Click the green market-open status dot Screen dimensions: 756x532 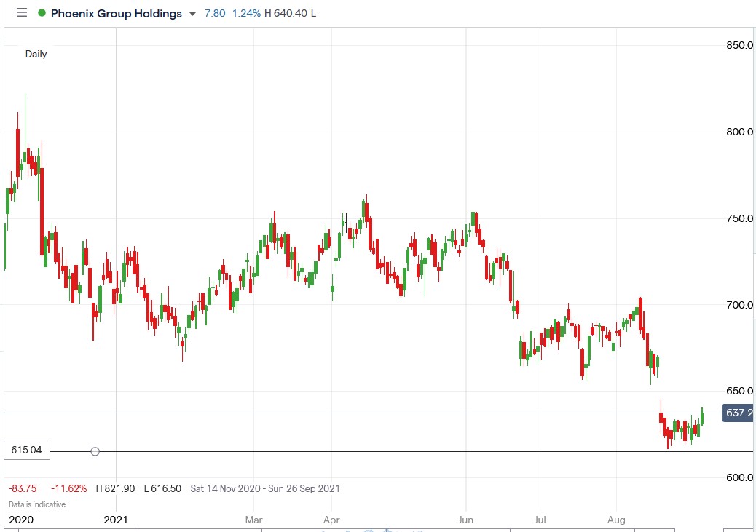(x=42, y=12)
